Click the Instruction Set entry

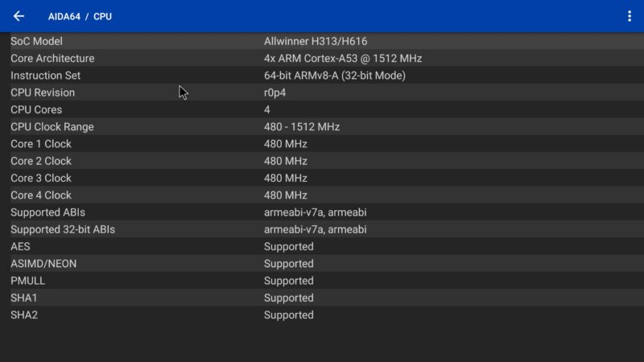pyautogui.click(x=322, y=76)
